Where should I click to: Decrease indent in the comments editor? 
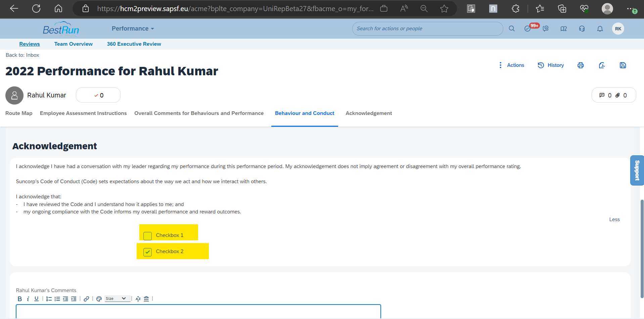(65, 299)
